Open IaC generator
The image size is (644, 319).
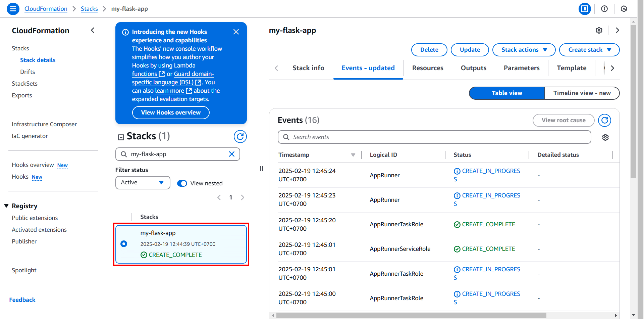pos(30,136)
